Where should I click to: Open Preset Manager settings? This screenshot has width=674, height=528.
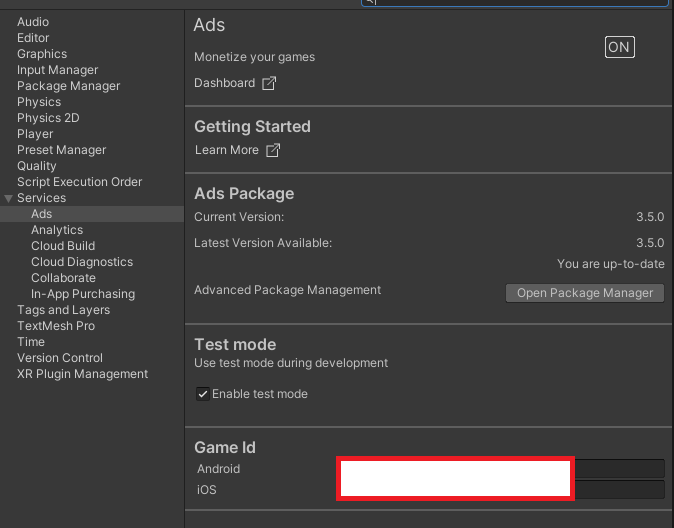tap(61, 150)
